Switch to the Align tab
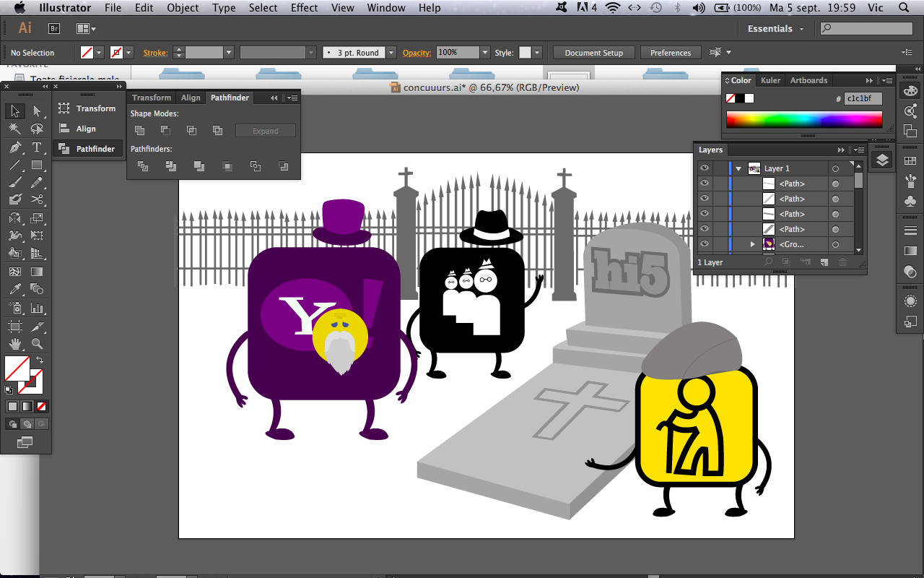924x578 pixels. coord(191,98)
